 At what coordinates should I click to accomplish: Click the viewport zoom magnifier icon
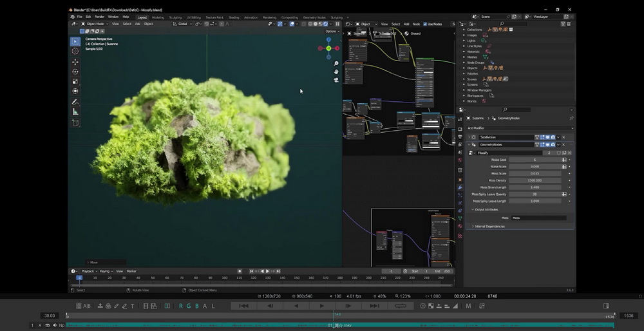click(x=336, y=63)
